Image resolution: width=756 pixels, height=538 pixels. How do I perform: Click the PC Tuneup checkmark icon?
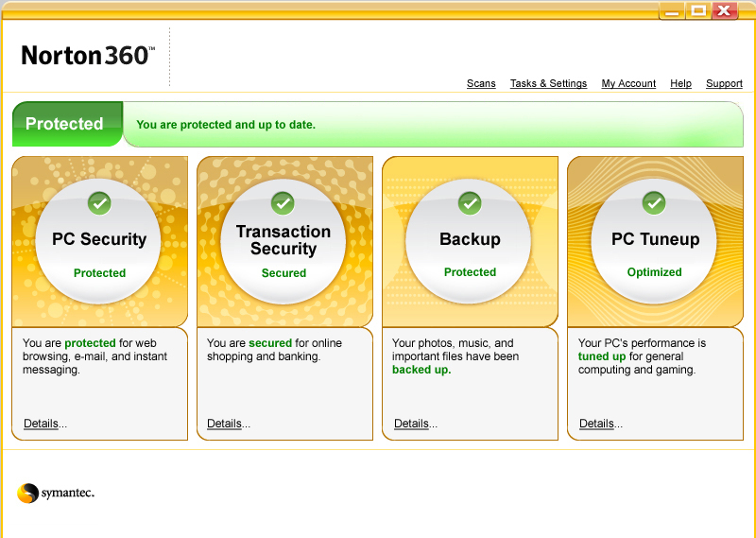click(654, 202)
